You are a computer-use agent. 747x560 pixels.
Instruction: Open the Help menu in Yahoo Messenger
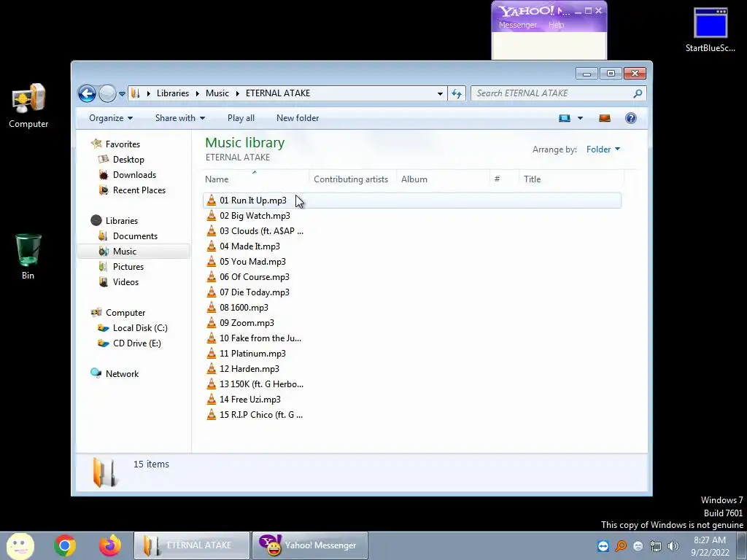(556, 25)
